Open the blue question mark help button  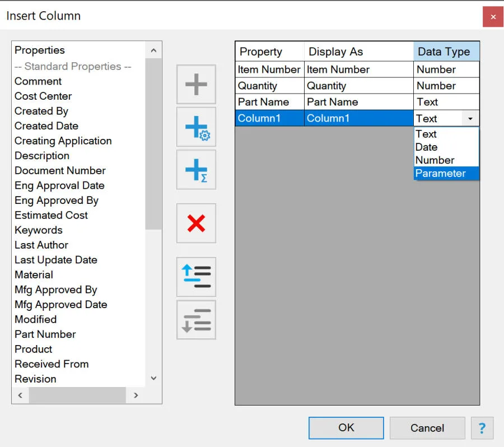[482, 428]
